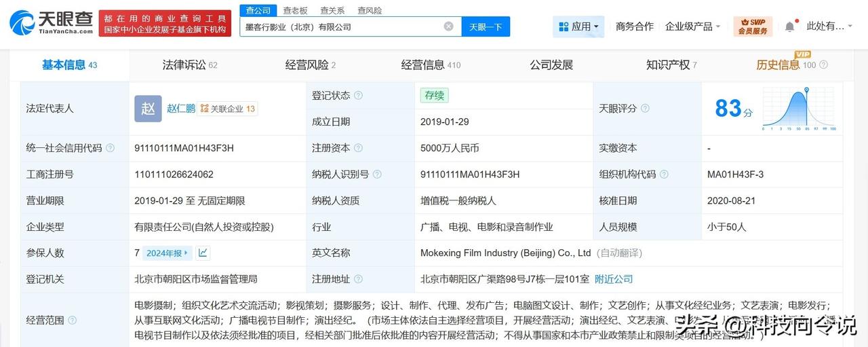The image size is (868, 347).
Task: Click the 天眼评分 distribution chart
Action: [800, 109]
